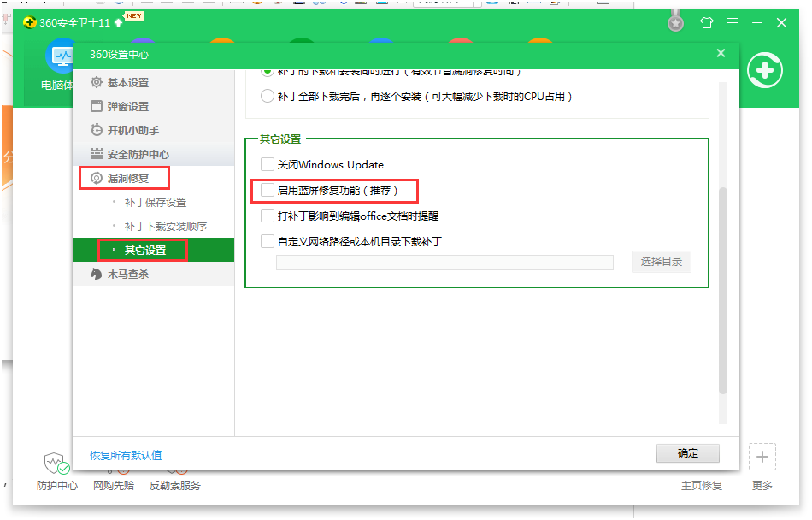Click the upgrade arrow icon next to title

coord(119,23)
